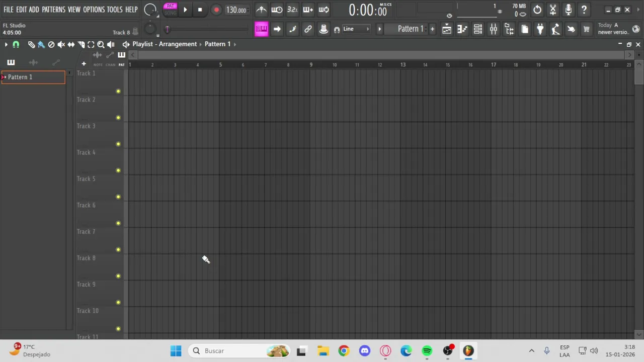This screenshot has width=644, height=362.
Task: Select the playlist Zoom magnifier tool
Action: [101, 45]
